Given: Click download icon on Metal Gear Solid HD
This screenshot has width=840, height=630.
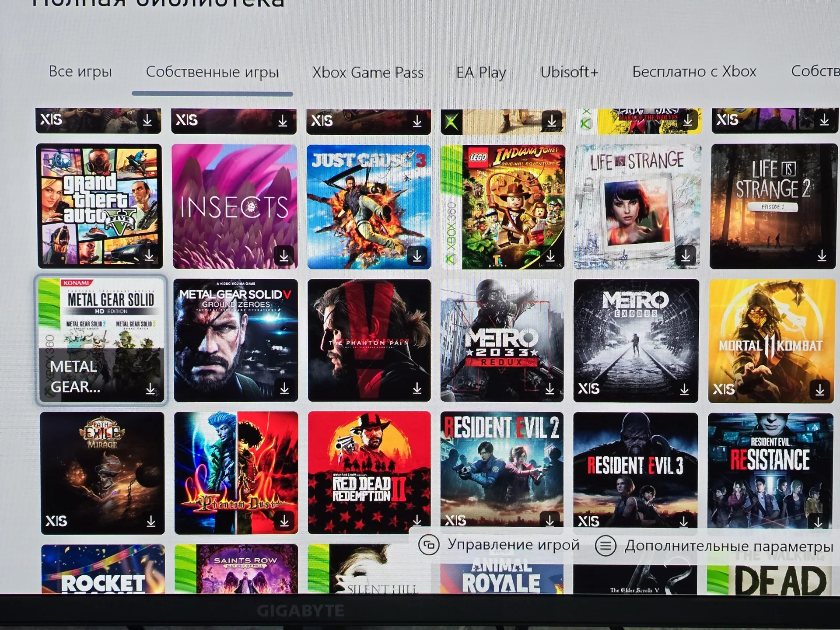Looking at the screenshot, I should 150,388.
